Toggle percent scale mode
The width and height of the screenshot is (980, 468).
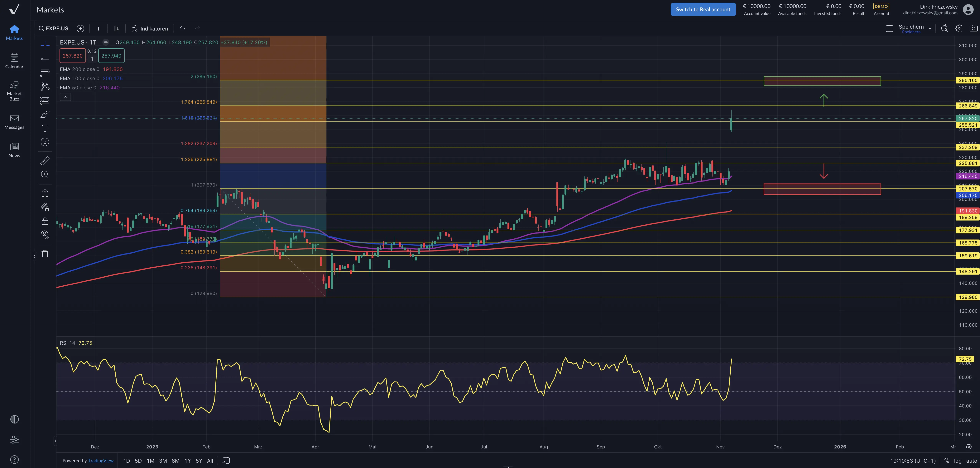click(947, 461)
